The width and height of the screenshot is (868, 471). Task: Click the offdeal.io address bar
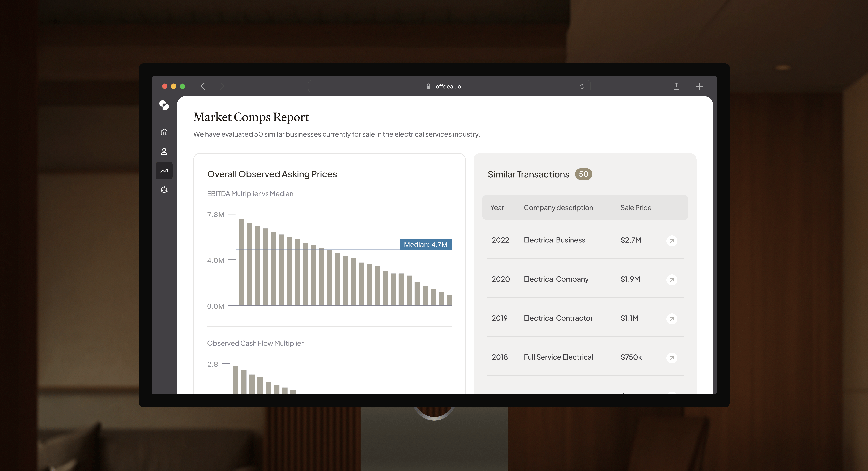pos(448,87)
